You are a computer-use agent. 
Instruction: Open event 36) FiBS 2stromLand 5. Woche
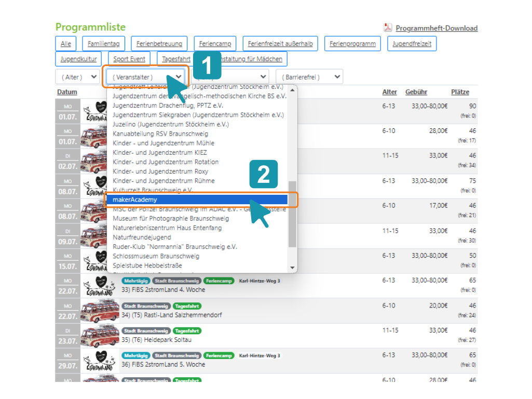click(163, 365)
